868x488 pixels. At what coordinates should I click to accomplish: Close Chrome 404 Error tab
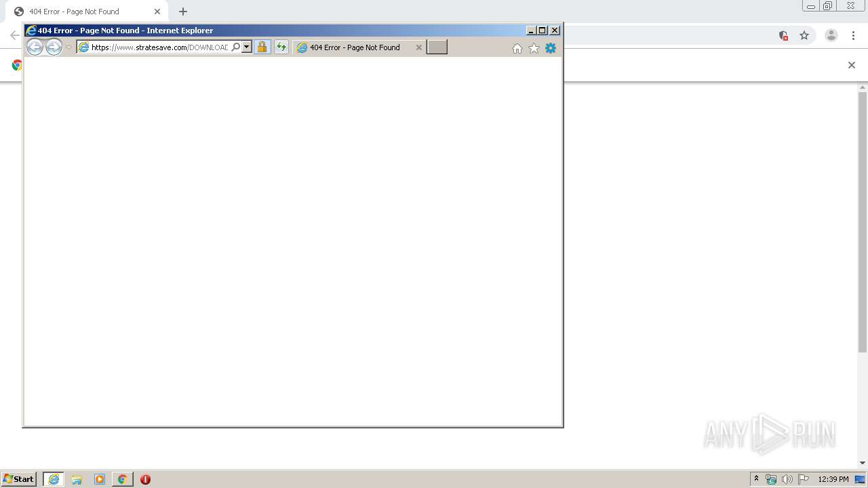pyautogui.click(x=157, y=12)
